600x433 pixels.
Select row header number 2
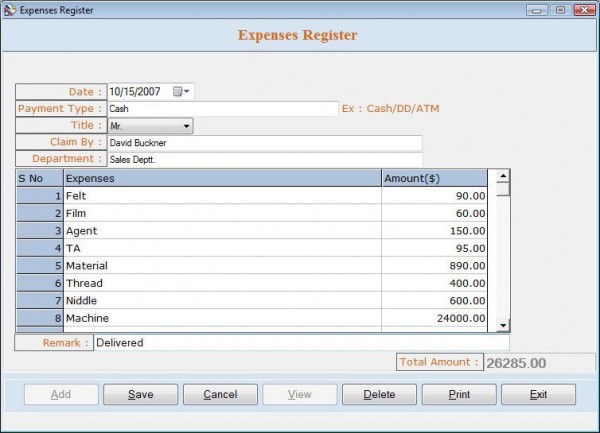tap(40, 213)
